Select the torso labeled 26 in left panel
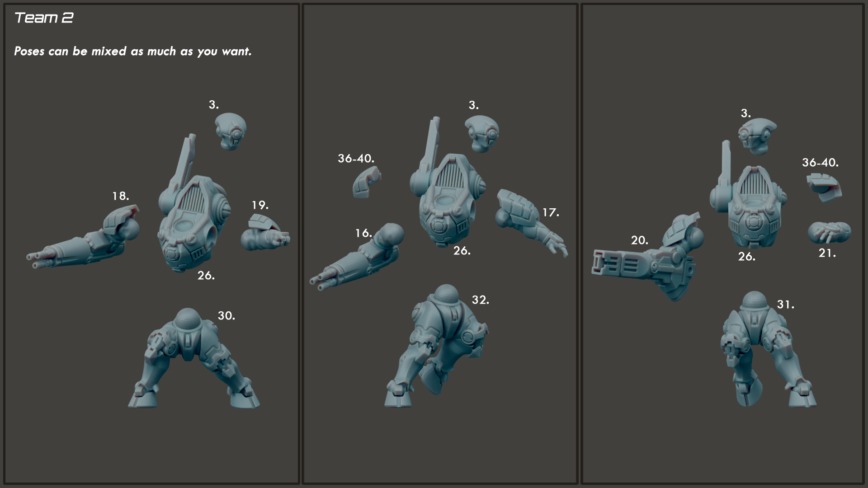Screen dimensions: 868x488 coord(193,203)
